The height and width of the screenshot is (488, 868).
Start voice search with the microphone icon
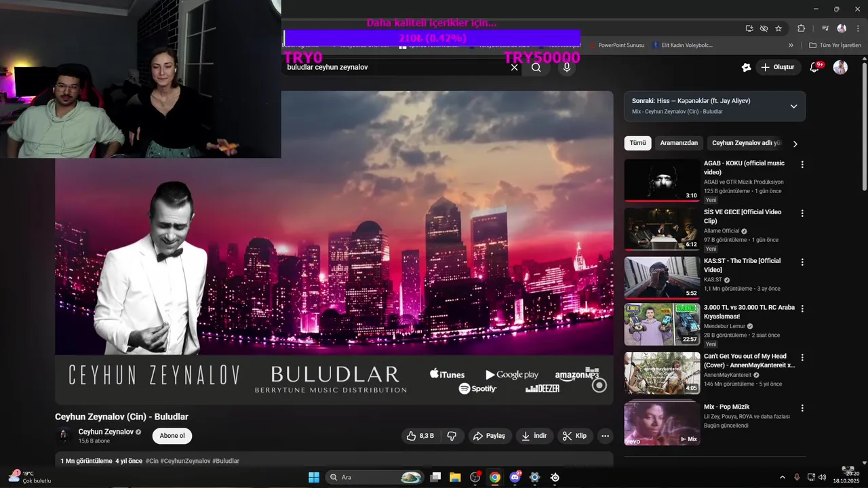click(567, 67)
